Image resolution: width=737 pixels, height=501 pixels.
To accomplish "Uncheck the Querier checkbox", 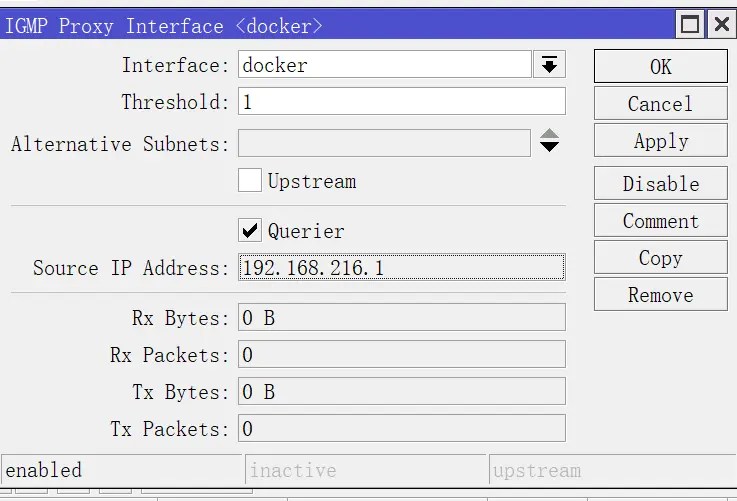I will (250, 230).
